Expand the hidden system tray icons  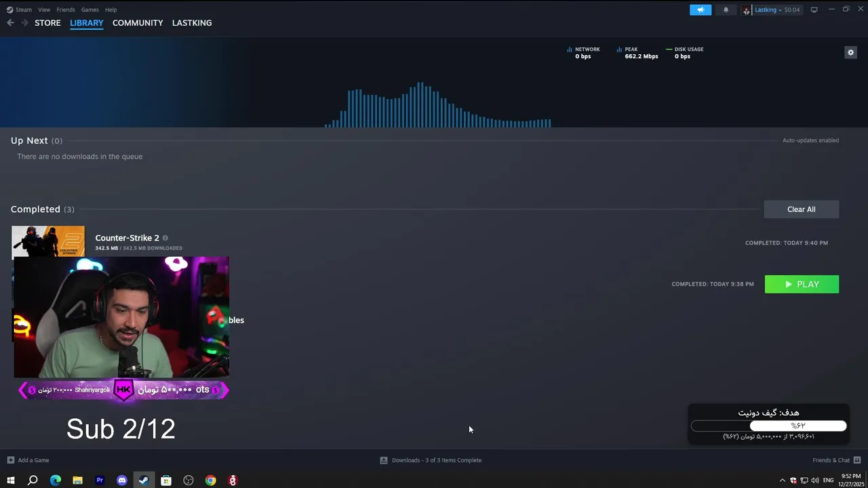click(x=782, y=481)
